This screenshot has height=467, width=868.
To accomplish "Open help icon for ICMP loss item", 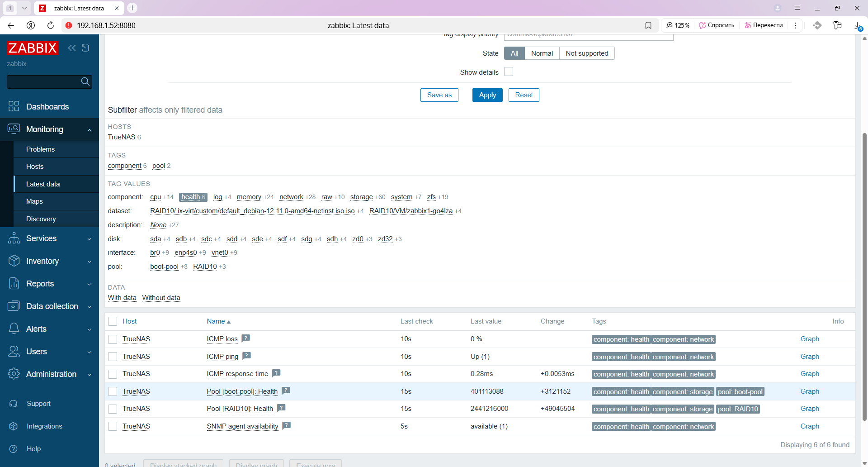I will coord(246,338).
